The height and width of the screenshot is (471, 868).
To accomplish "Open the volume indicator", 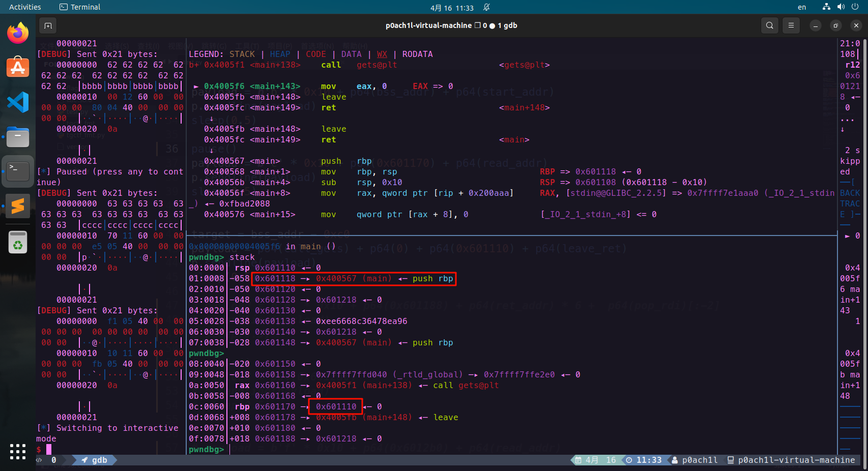I will [x=841, y=7].
